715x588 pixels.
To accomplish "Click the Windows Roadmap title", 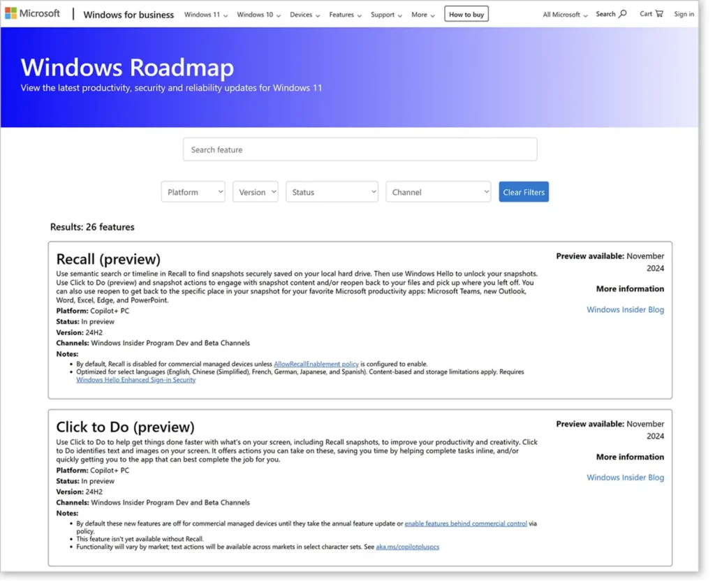I will [x=127, y=67].
